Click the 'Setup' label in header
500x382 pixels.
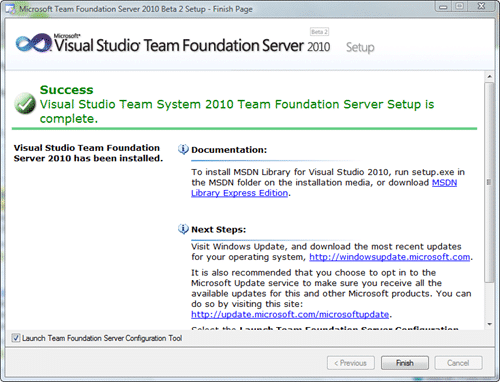360,47
